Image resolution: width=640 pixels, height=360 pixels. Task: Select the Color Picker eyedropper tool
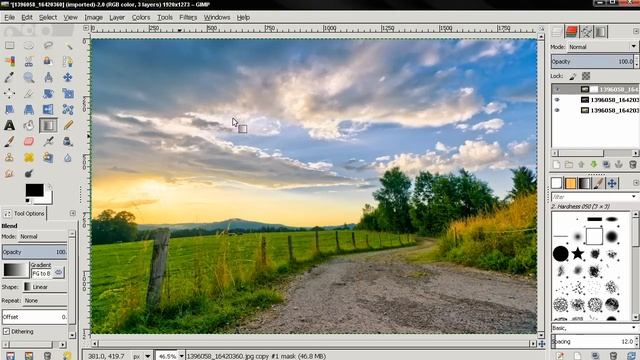pos(9,77)
